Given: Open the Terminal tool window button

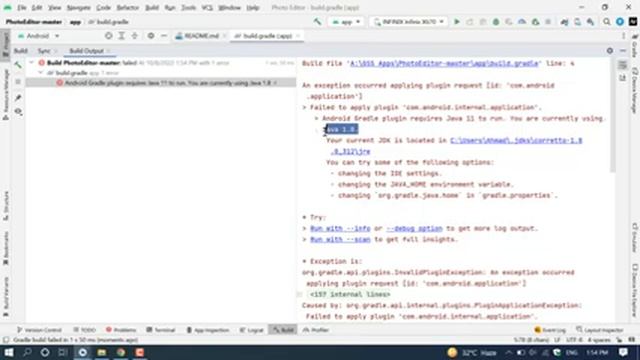Looking at the screenshot, I should tap(161, 330).
